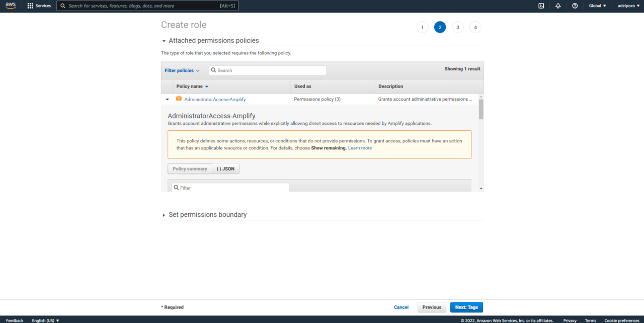Jump to wizard step 4 circle
The width and height of the screenshot is (644, 323).
[x=475, y=27]
